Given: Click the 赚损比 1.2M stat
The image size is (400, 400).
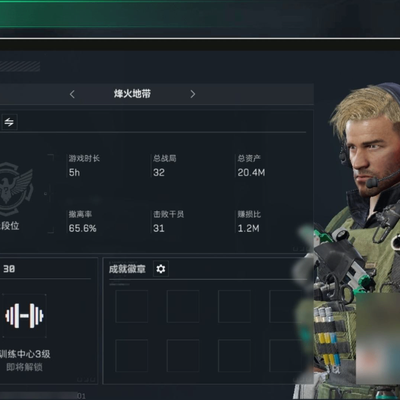Looking at the screenshot, I should tap(249, 221).
